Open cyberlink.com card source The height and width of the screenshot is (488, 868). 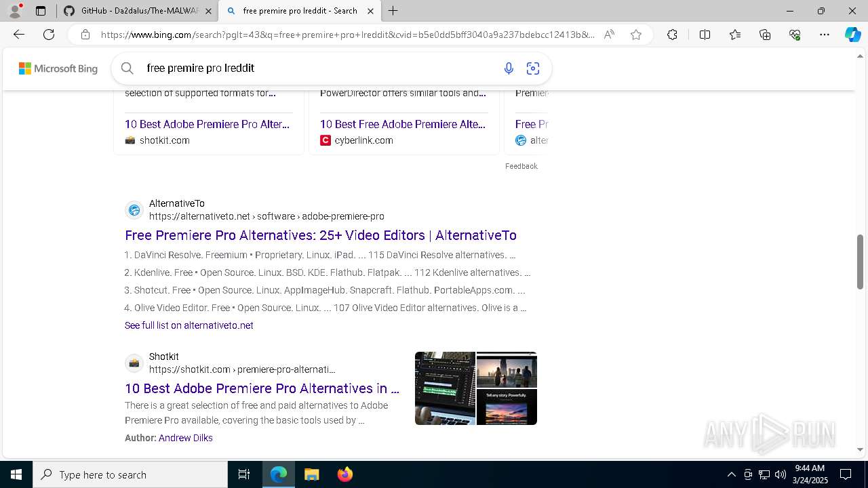coord(357,140)
